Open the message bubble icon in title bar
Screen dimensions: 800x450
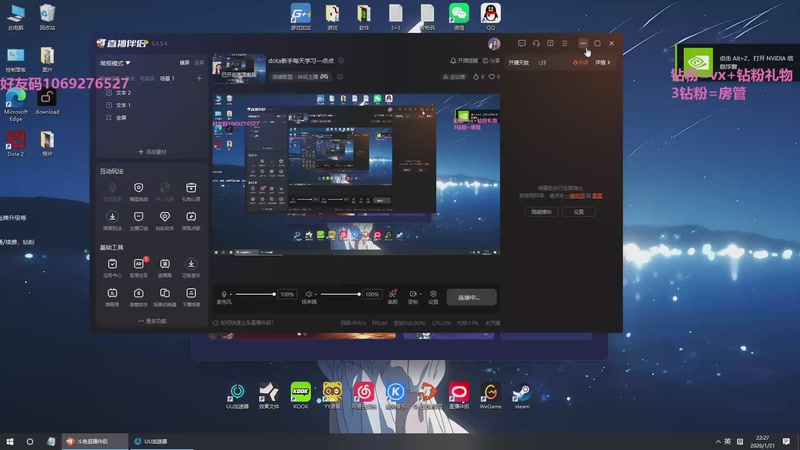tap(521, 43)
